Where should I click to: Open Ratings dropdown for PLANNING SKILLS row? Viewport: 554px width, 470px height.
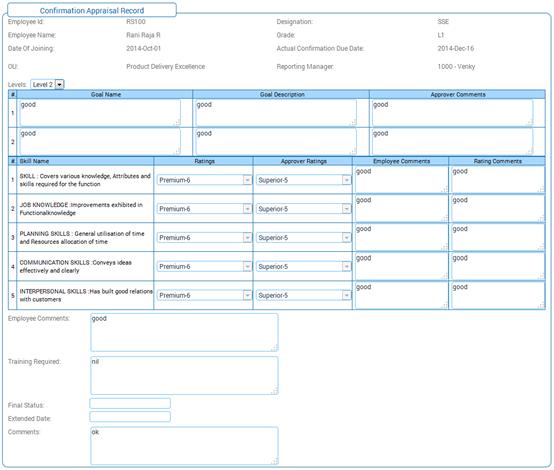[204, 238]
